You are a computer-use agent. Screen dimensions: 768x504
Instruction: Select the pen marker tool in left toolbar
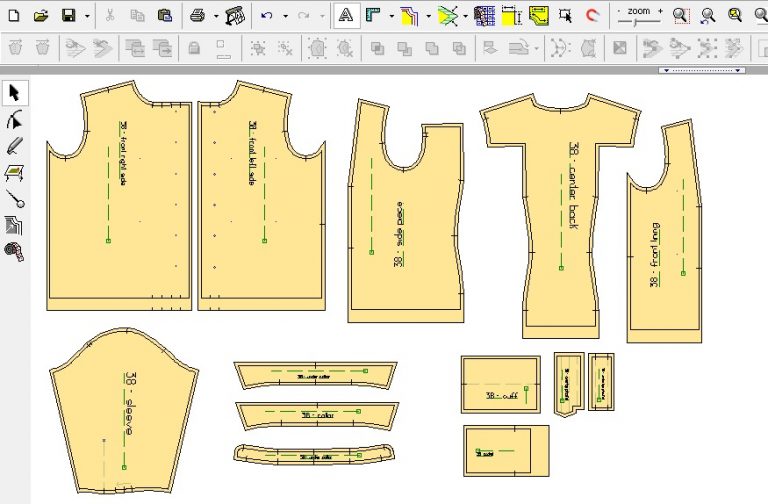(15, 146)
